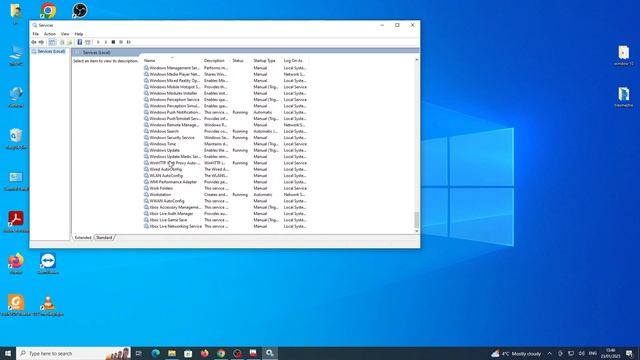Open VLC media player desktop shortcut
The width and height of the screenshot is (640, 360).
[x=48, y=305]
